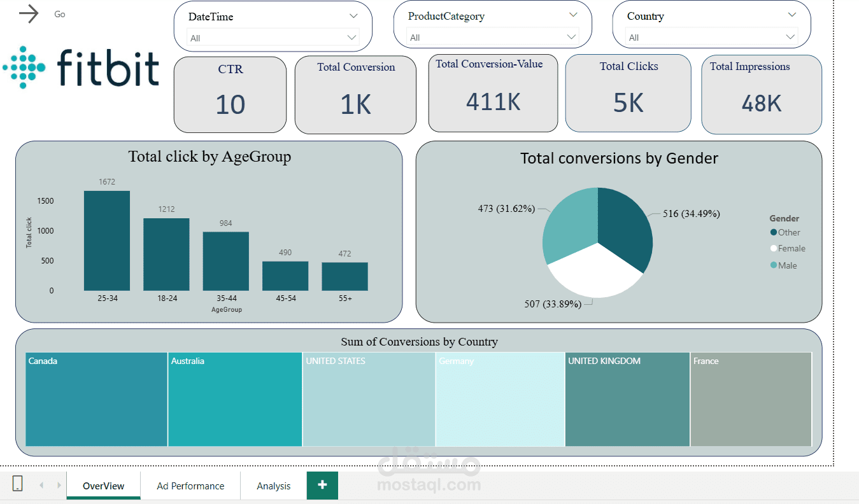
Task: Click the Gender legend title
Action: (x=784, y=218)
